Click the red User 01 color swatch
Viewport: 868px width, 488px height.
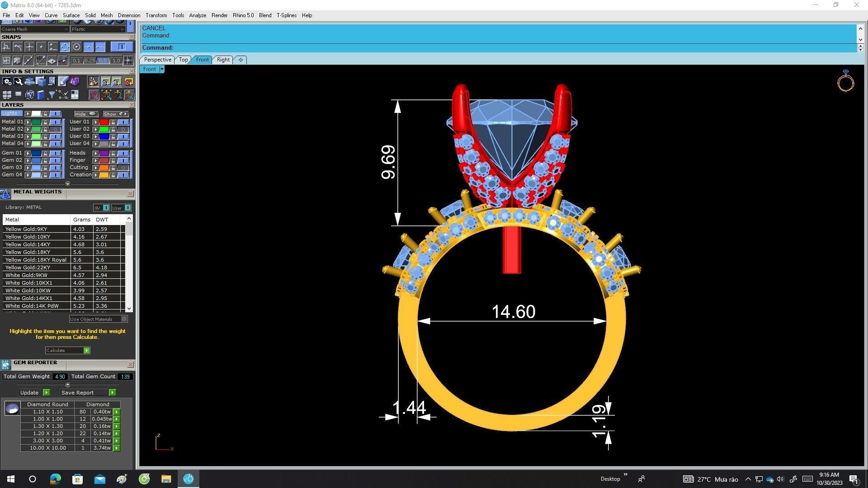click(104, 122)
